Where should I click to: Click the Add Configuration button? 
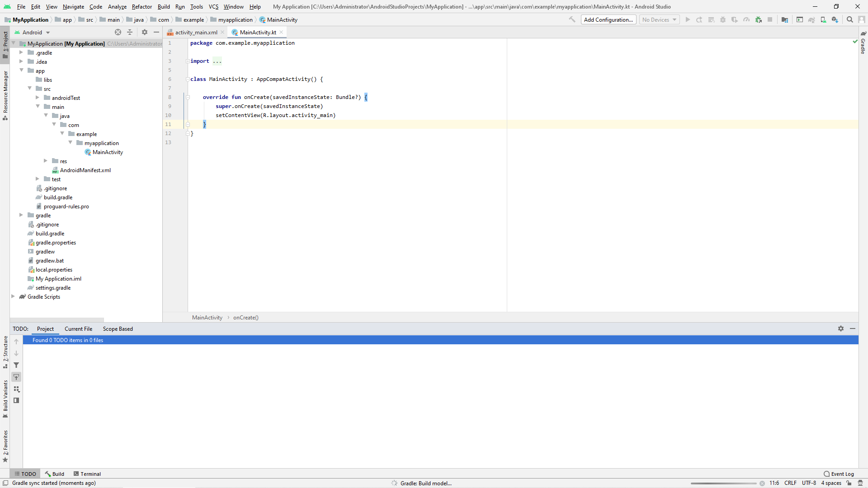pos(608,19)
